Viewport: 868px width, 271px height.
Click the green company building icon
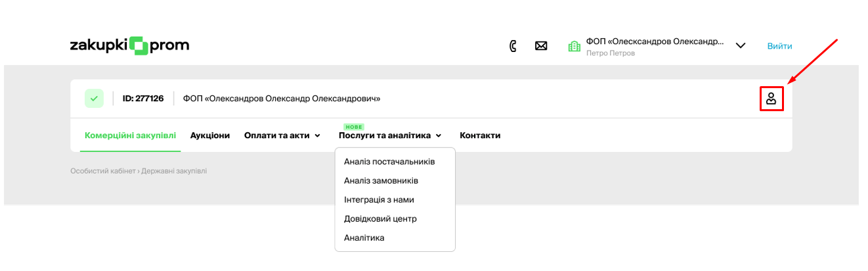[574, 46]
